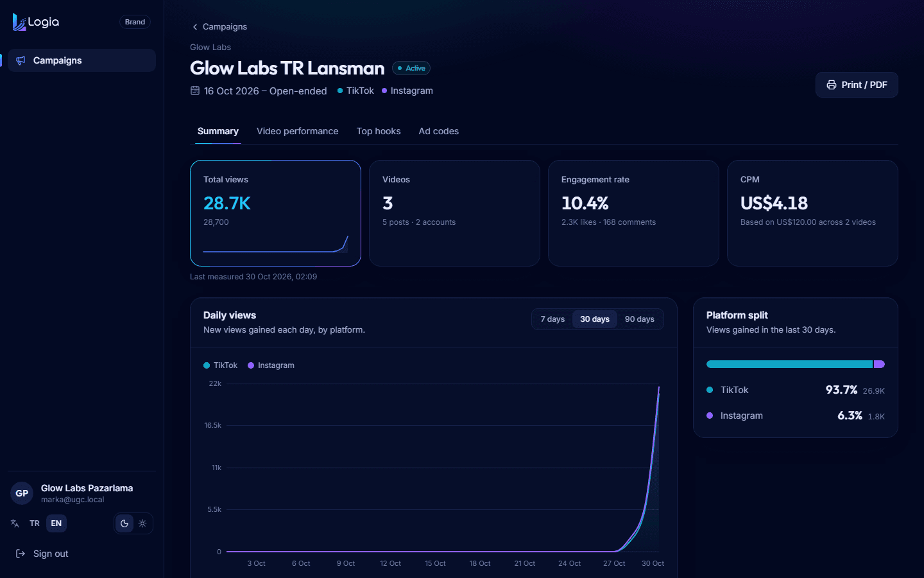Open the Video performance tab

point(298,131)
